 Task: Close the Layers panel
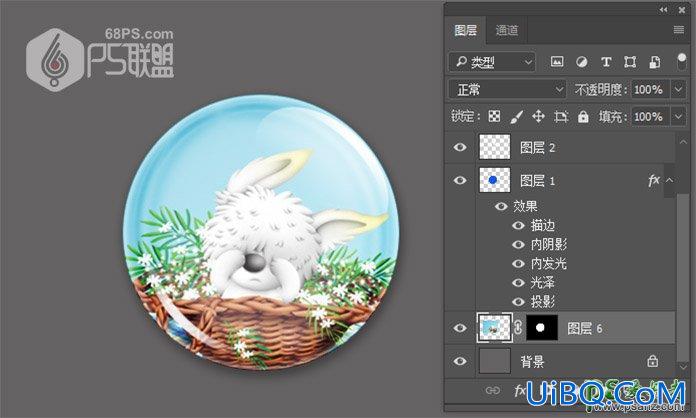pyautogui.click(x=681, y=9)
